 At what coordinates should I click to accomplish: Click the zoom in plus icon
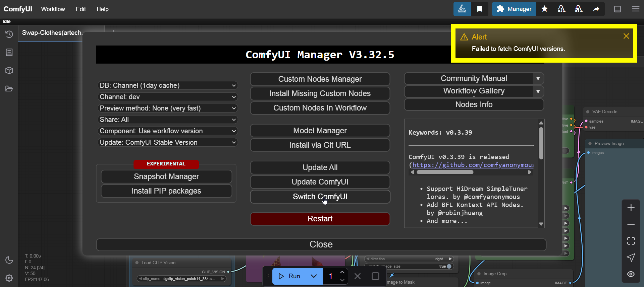click(x=631, y=208)
